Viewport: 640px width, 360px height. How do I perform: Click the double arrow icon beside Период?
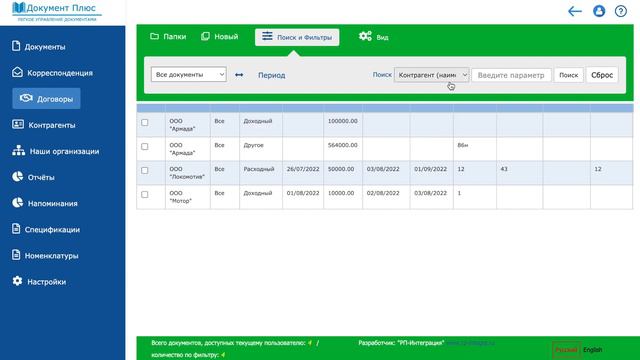tap(239, 75)
